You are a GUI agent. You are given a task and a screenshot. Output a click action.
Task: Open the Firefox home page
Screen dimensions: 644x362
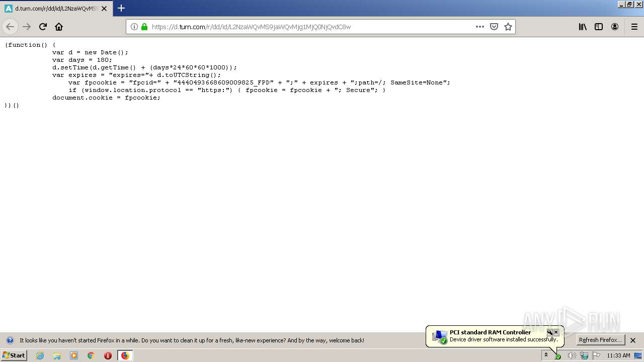tap(59, 27)
